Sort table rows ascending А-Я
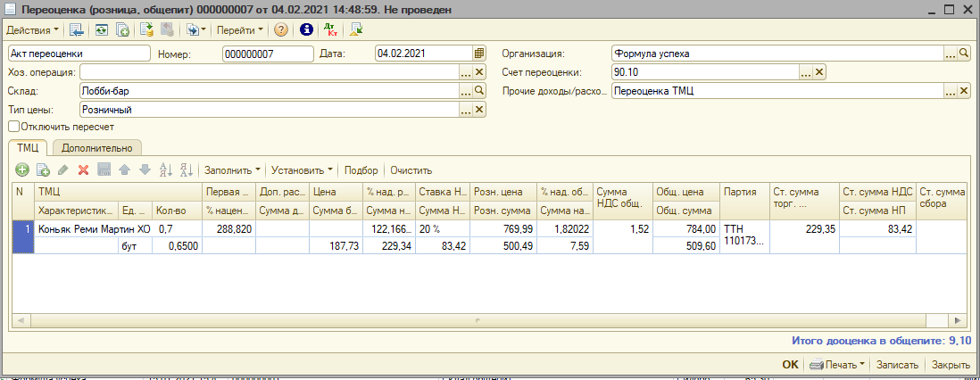This screenshot has width=980, height=380. point(165,169)
